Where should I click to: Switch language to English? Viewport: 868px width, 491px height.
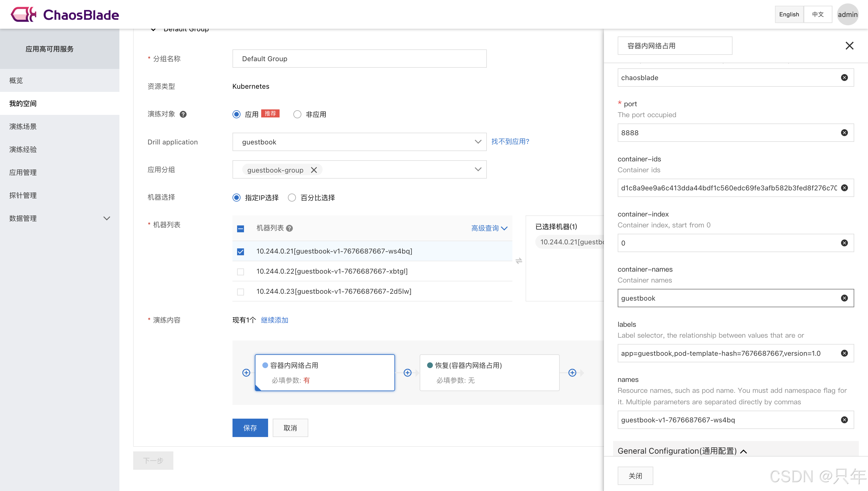point(789,14)
